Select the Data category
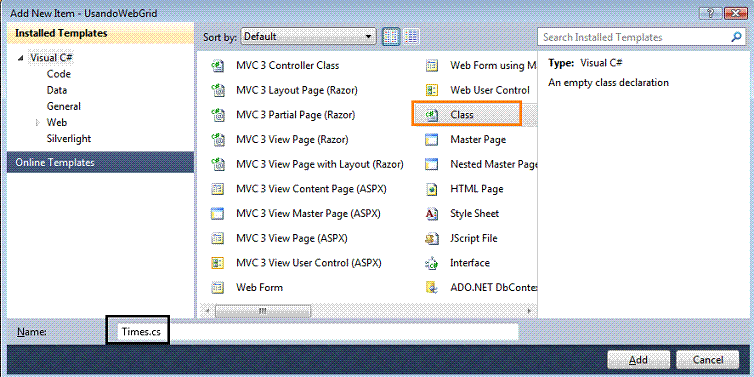The height and width of the screenshot is (377, 754). (57, 90)
